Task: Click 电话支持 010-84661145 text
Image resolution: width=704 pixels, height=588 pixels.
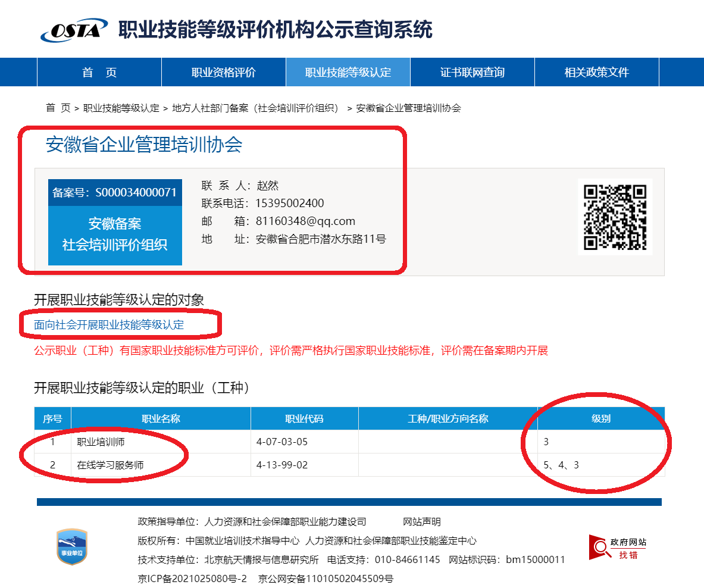Action: tap(383, 559)
